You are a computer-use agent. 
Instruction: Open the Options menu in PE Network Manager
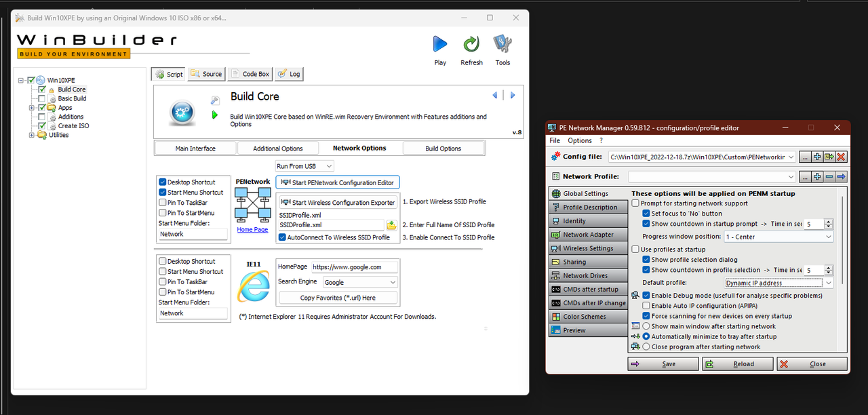580,140
